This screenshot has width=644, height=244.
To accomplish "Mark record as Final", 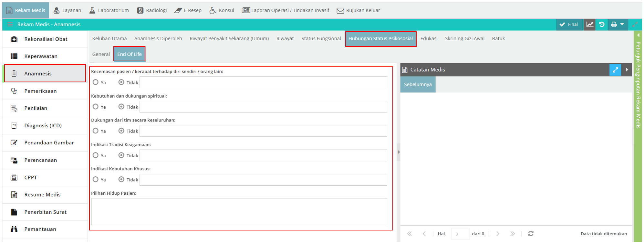I will tap(569, 24).
